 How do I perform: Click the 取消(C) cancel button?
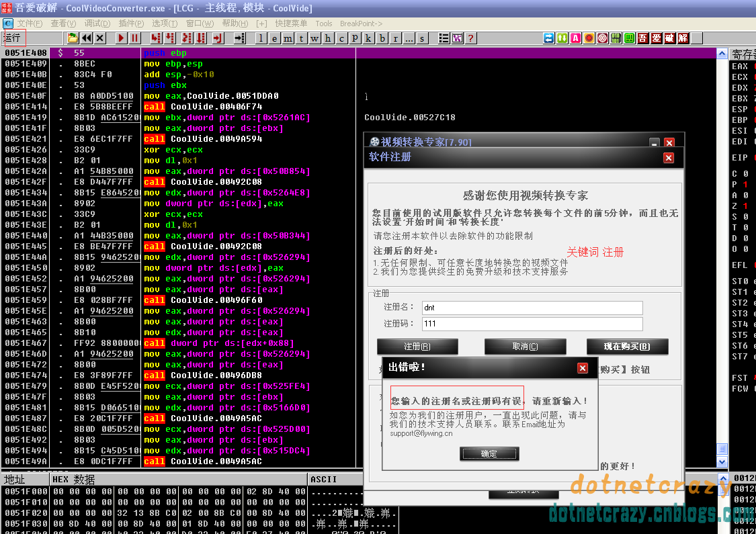(x=525, y=347)
